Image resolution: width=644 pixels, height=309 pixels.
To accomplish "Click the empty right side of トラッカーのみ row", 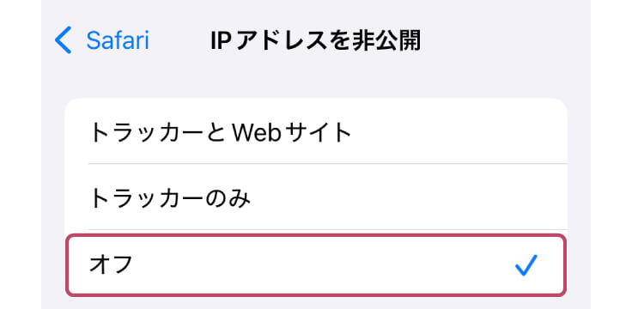I will pyautogui.click(x=410, y=197).
